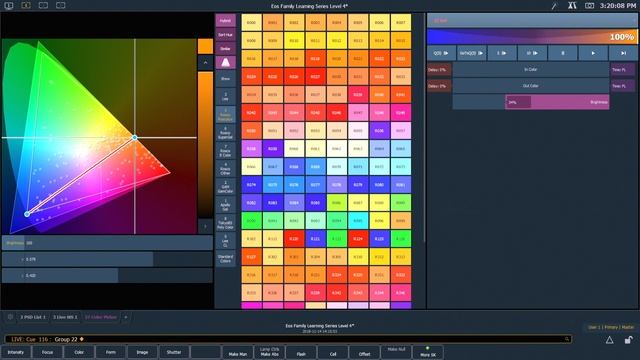Toggle the Sort Hue option

pyautogui.click(x=225, y=35)
